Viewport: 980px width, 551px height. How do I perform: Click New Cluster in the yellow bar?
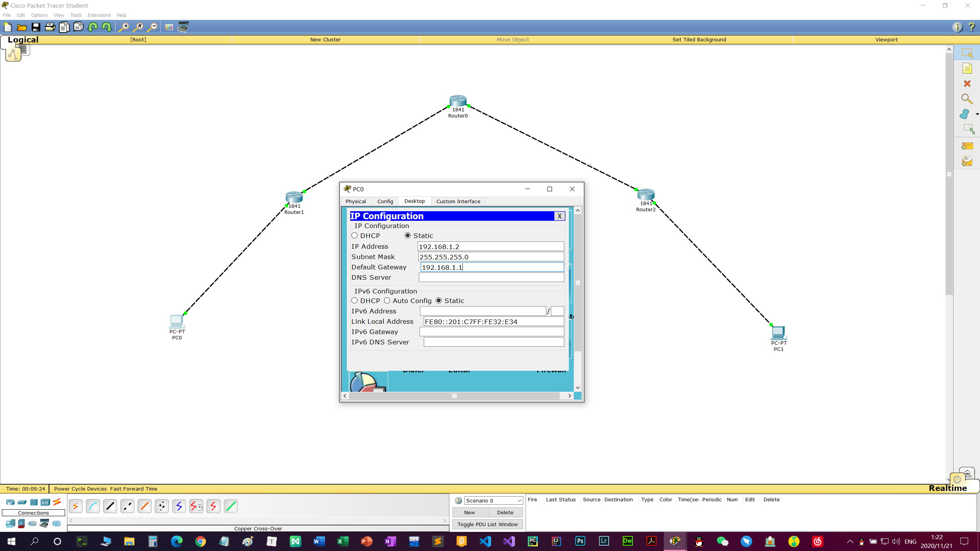(x=325, y=39)
